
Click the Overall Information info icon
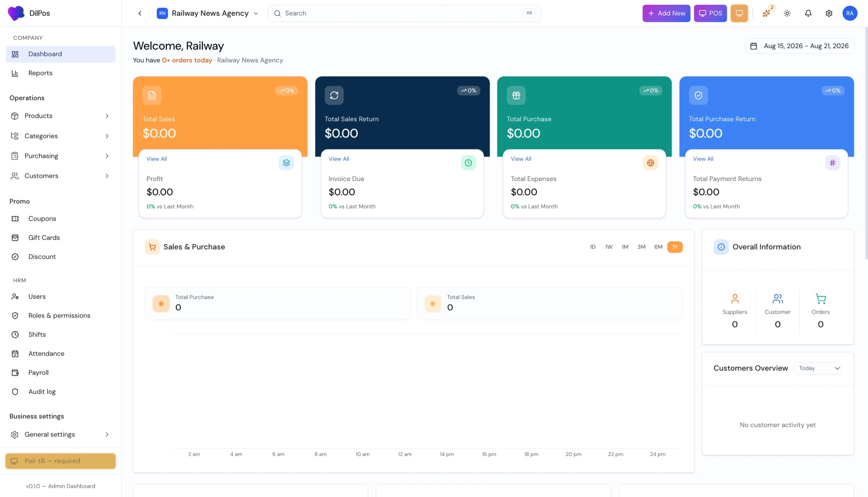pos(721,247)
